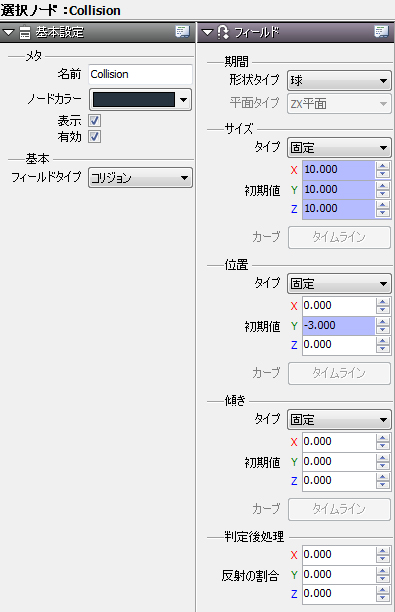
Task: Click the 位置 Y field showing -3.000
Action: click(x=339, y=326)
